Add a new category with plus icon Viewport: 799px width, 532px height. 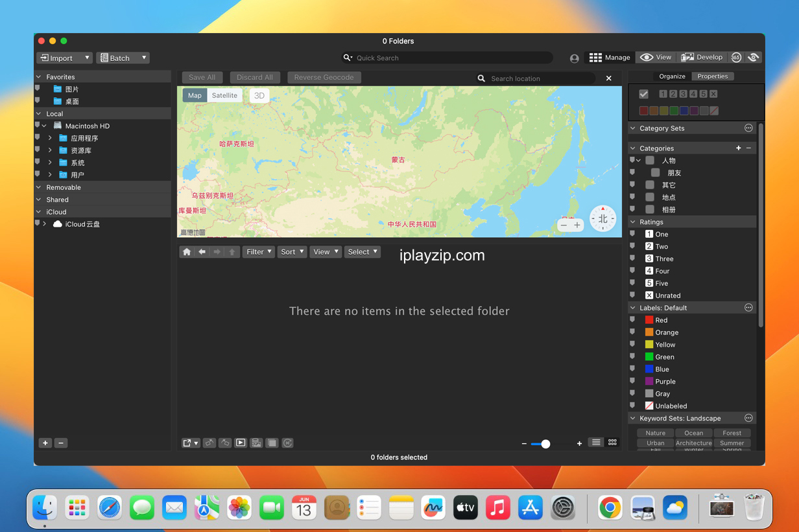coord(738,148)
